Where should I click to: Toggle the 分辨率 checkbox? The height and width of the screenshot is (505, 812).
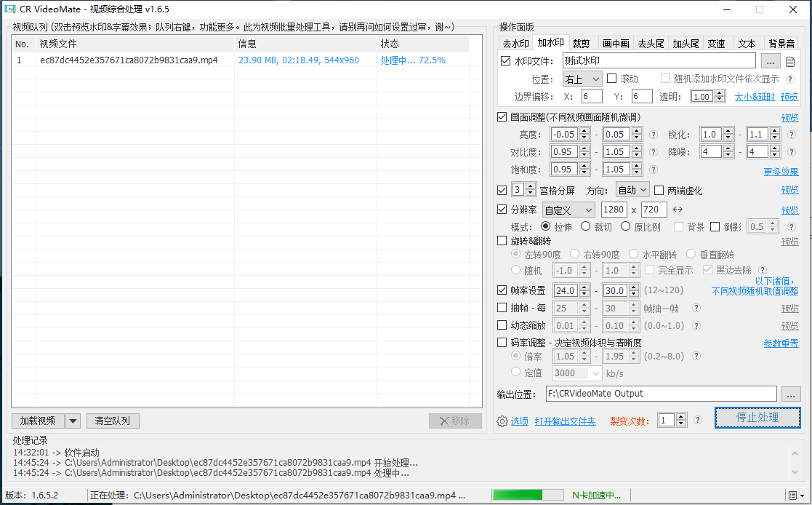(x=502, y=210)
